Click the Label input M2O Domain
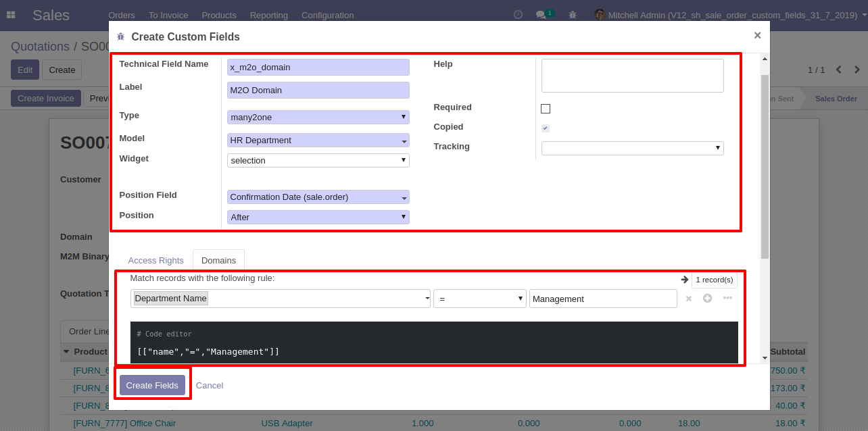Viewport: 868px width, 431px height. tap(318, 90)
